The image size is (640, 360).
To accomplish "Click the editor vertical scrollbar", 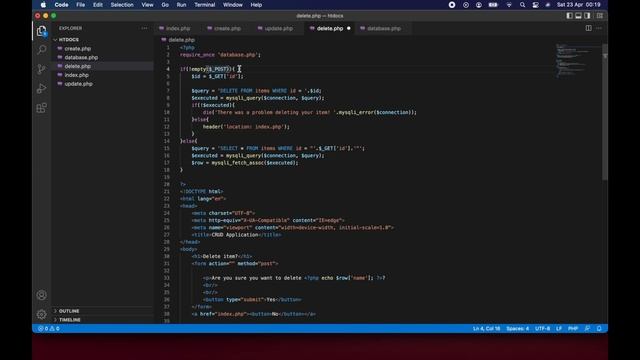I will point(605,112).
